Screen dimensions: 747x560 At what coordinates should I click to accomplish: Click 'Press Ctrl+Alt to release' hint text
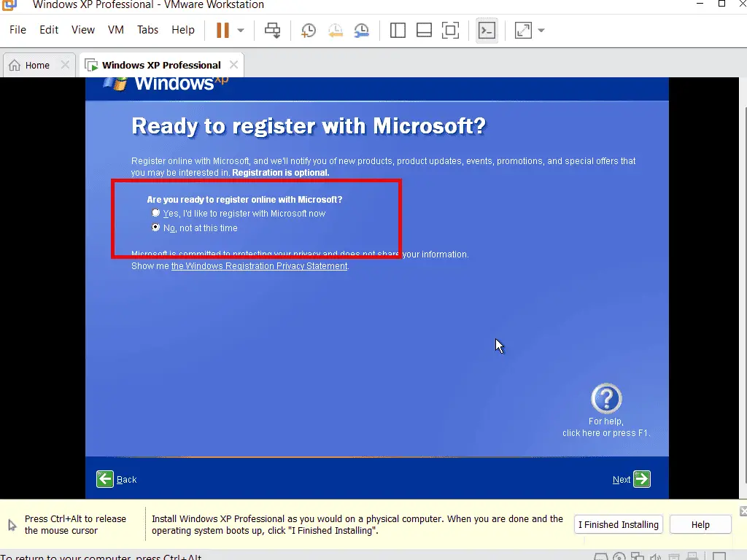(75, 525)
